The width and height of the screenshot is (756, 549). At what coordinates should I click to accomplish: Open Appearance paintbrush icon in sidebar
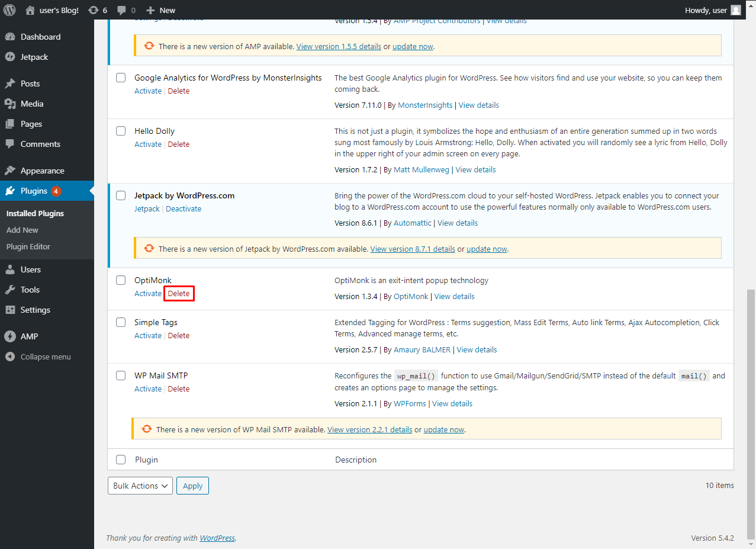pyautogui.click(x=10, y=171)
